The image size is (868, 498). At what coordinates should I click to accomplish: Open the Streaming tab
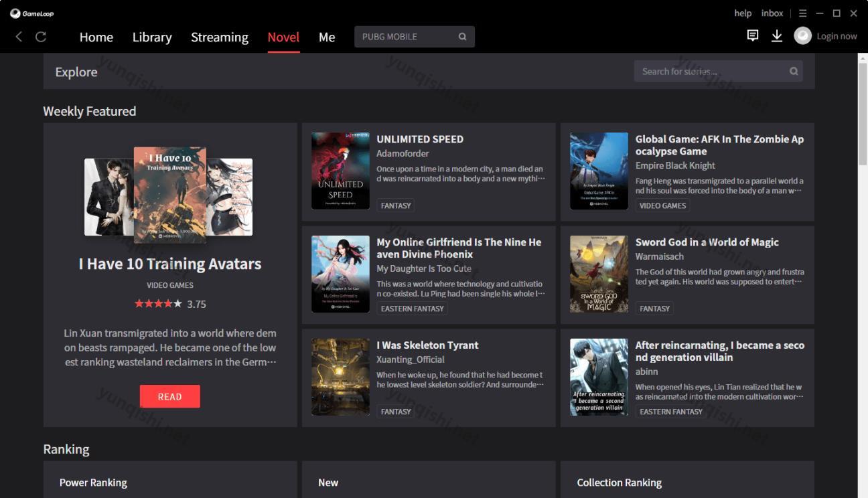click(220, 37)
